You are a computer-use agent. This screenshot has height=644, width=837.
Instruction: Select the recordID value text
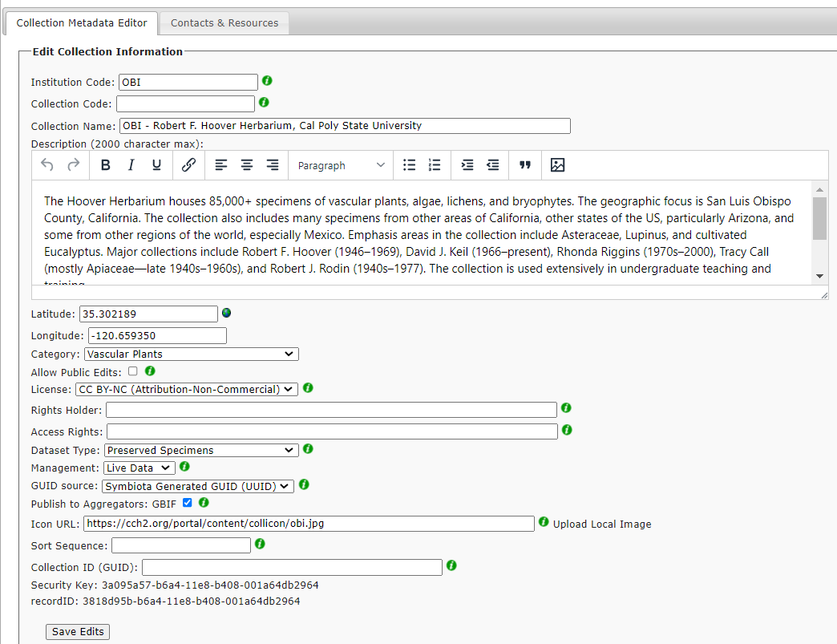click(x=191, y=601)
